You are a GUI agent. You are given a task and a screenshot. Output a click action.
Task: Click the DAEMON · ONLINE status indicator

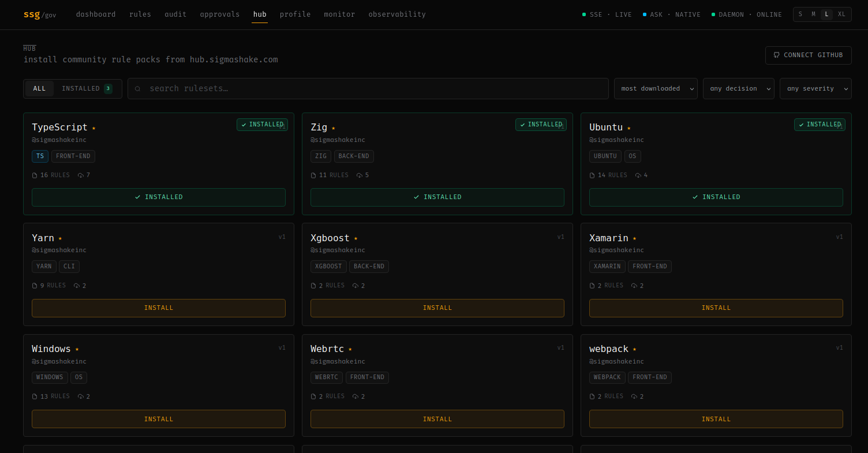(747, 14)
